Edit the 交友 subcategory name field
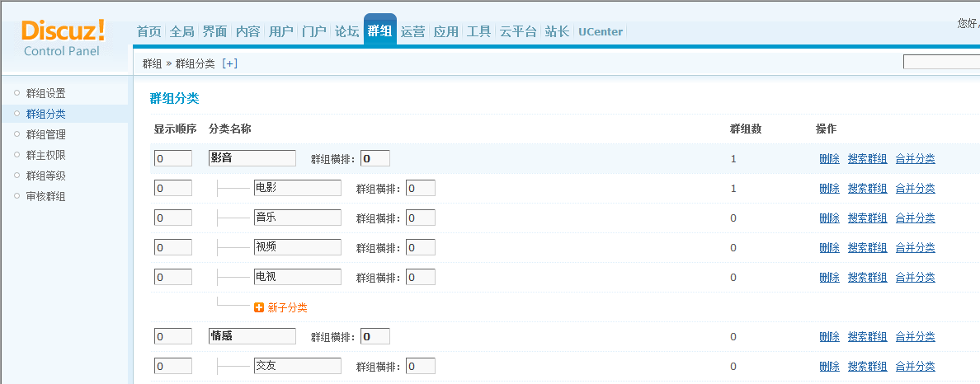The width and height of the screenshot is (980, 384). click(297, 366)
